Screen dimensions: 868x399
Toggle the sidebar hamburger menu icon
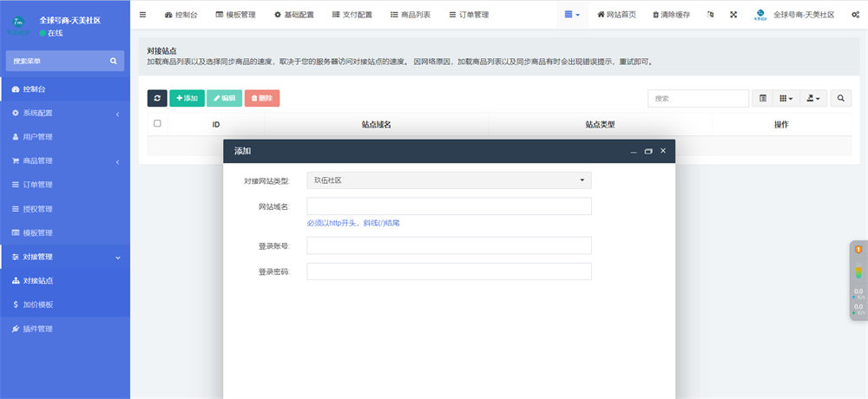(143, 15)
